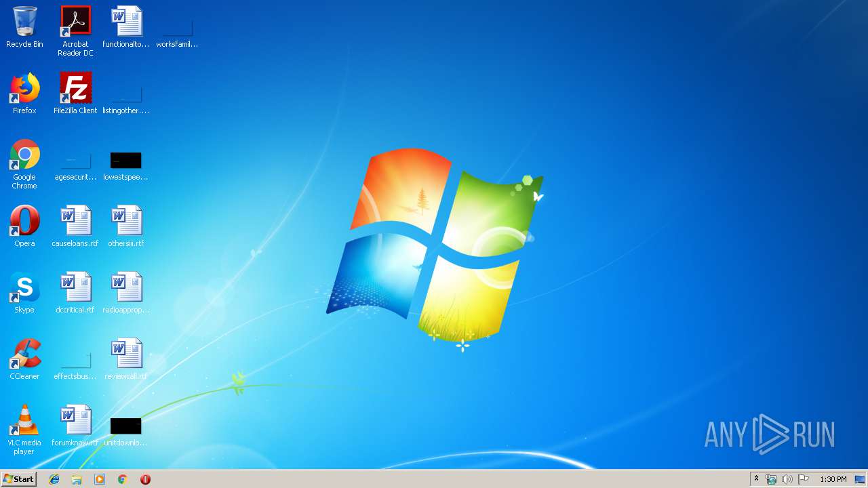This screenshot has width=868, height=488.
Task: Open Windows Explorer from the taskbar
Action: click(77, 479)
